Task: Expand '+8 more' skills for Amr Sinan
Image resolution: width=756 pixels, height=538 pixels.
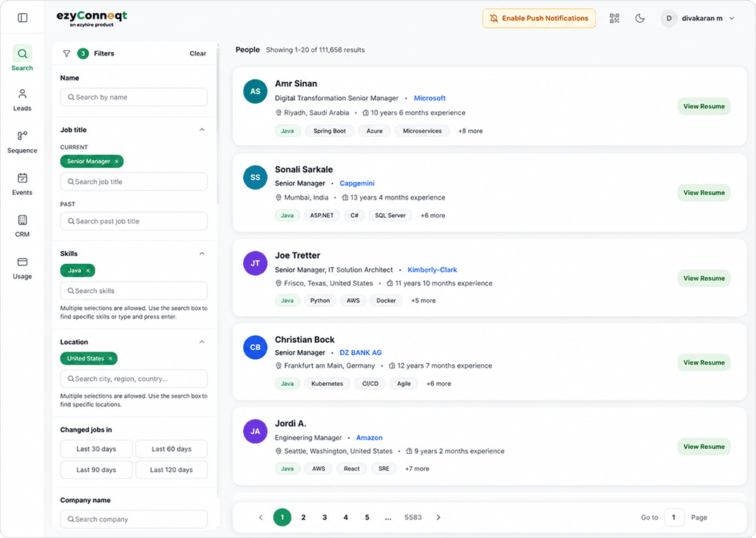Action: click(470, 131)
